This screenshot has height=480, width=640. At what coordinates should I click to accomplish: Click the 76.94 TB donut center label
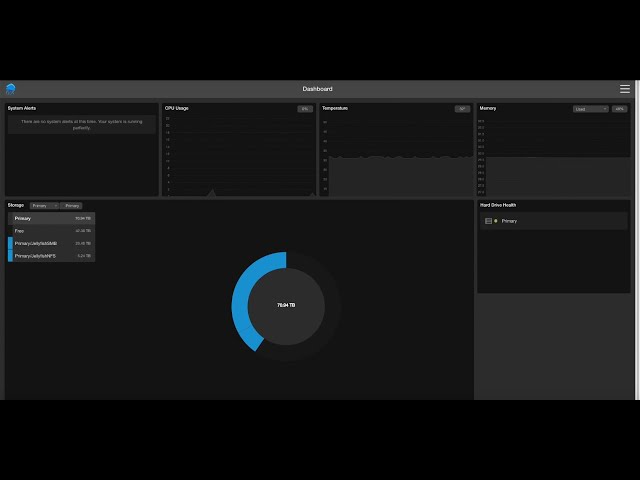tap(286, 305)
